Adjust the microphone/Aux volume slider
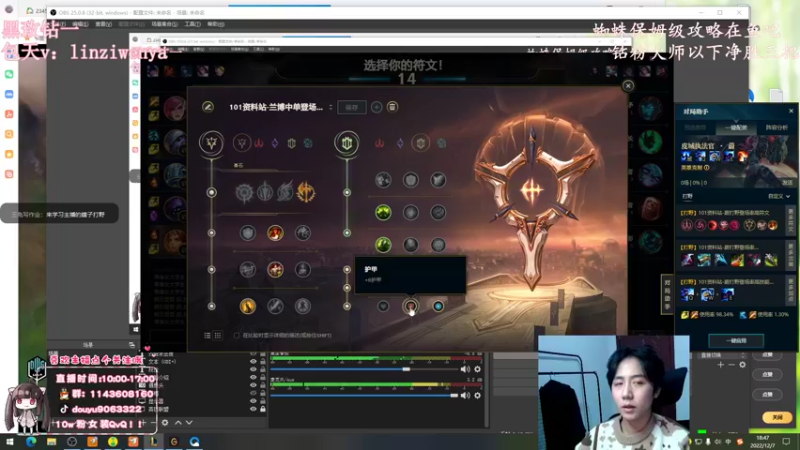The width and height of the screenshot is (800, 450). (x=364, y=395)
